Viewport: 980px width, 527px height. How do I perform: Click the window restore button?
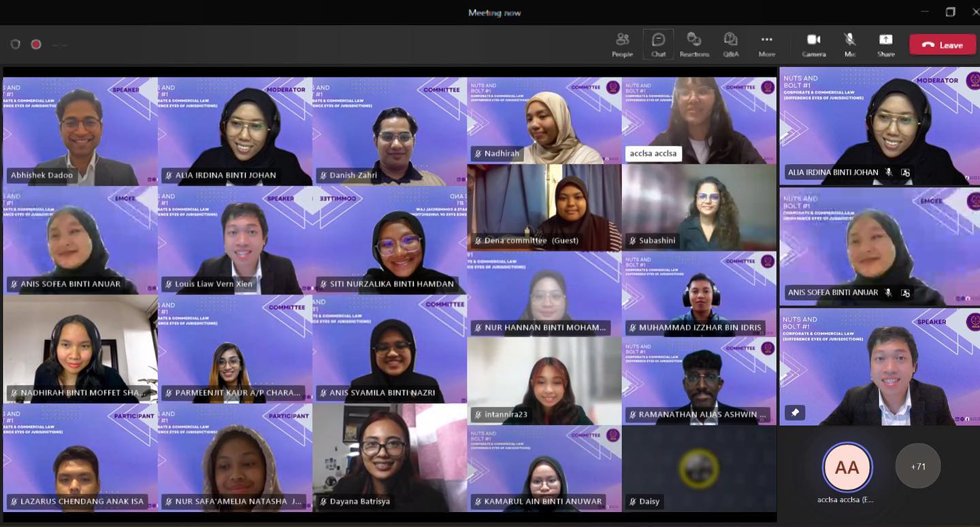(951, 12)
